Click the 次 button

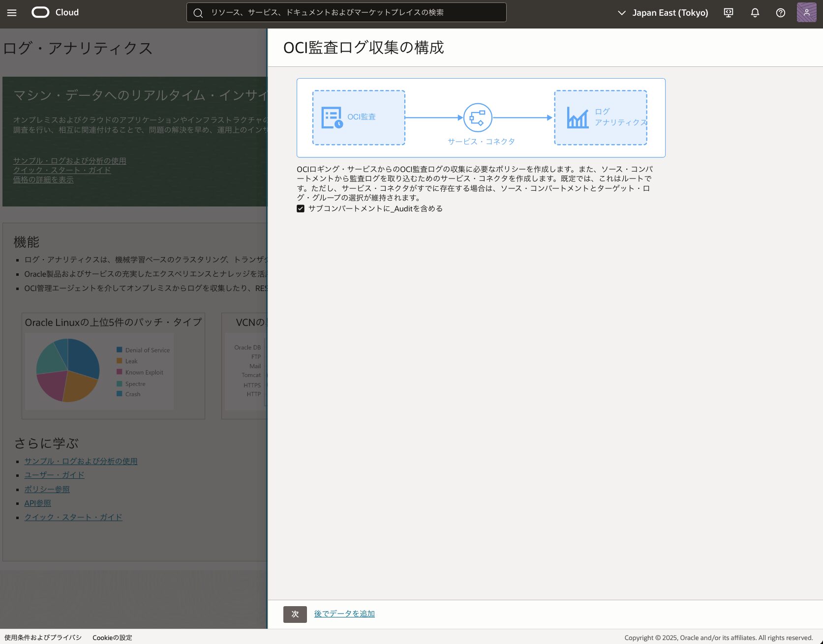(295, 614)
